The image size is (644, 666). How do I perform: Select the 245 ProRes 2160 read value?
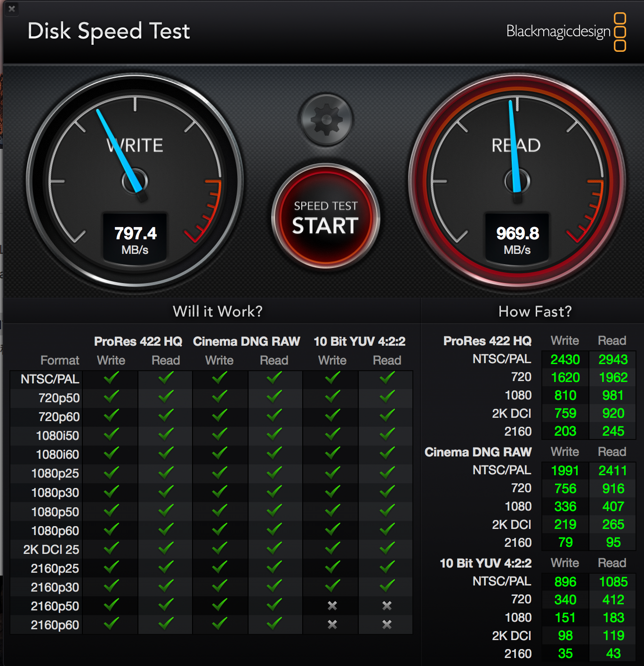(x=613, y=431)
